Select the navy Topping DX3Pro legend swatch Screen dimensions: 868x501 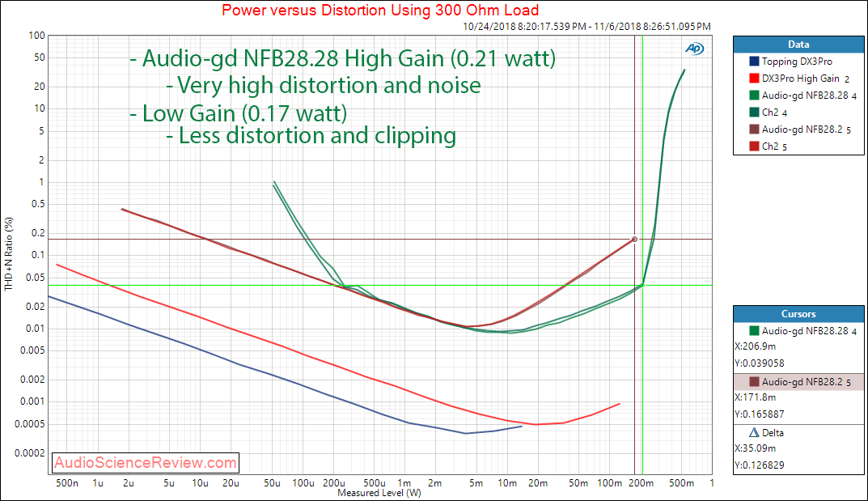(x=754, y=62)
